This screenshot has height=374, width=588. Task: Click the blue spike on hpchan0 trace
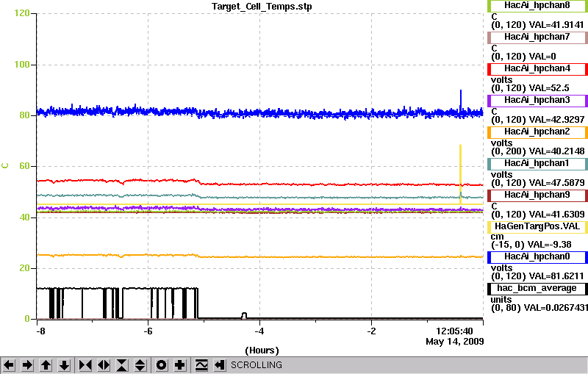point(461,99)
